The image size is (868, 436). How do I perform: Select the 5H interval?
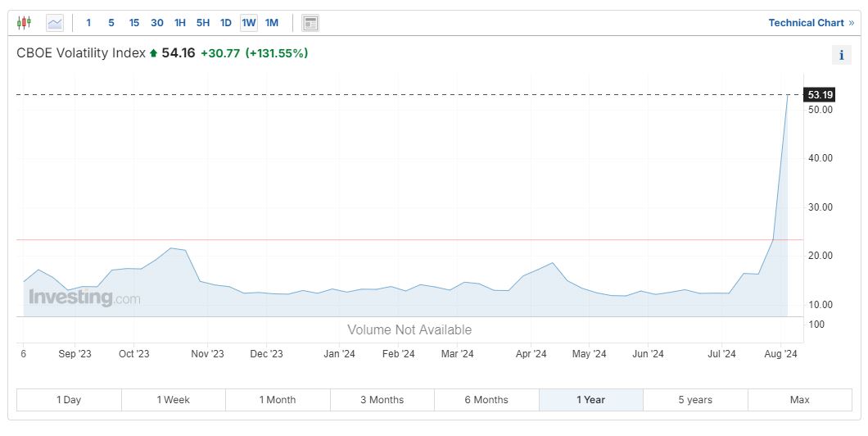pyautogui.click(x=203, y=23)
